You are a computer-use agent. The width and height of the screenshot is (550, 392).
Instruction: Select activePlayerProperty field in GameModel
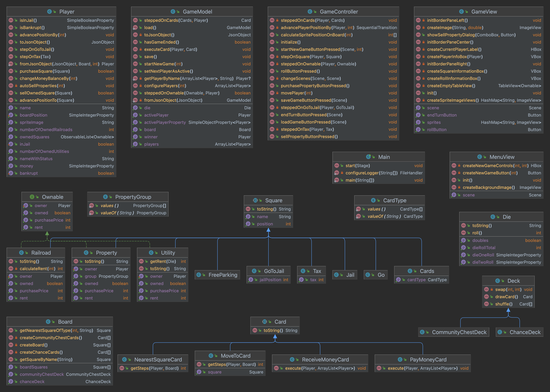[x=192, y=122]
